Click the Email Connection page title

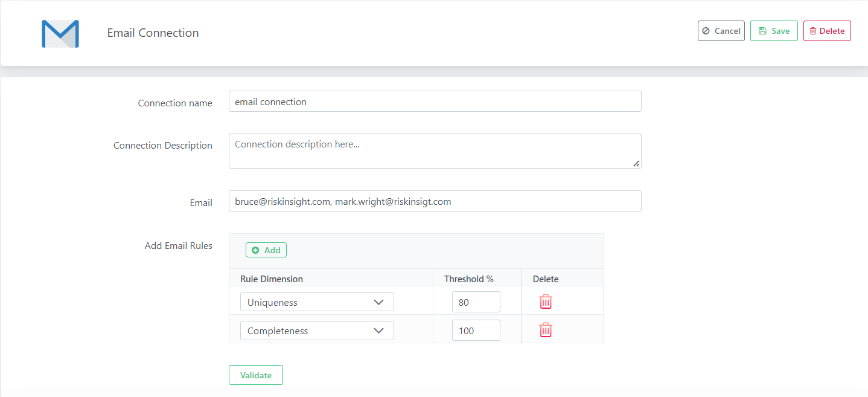[153, 33]
